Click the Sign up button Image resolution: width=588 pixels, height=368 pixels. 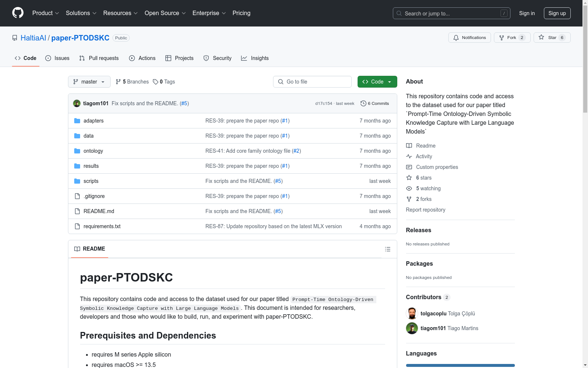pos(557,13)
